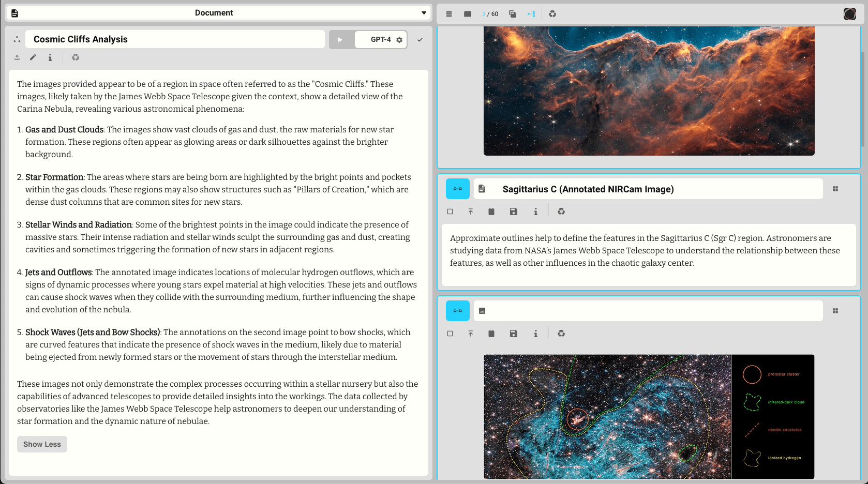
Task: Toggle the link button on the untitled image card
Action: click(x=458, y=311)
